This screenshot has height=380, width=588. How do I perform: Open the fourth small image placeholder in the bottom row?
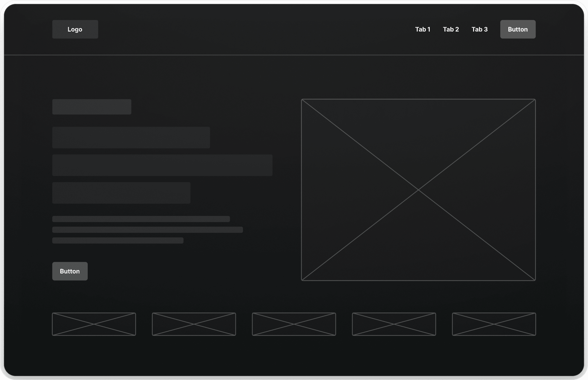click(x=394, y=324)
